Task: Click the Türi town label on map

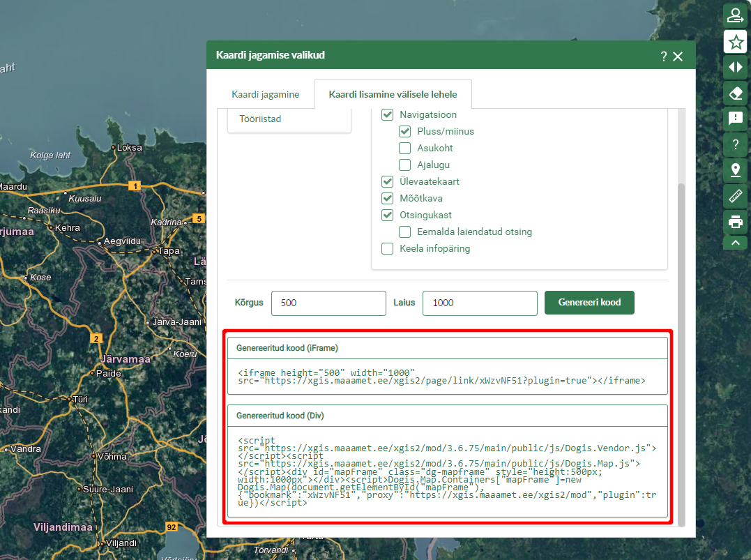Action: click(80, 400)
